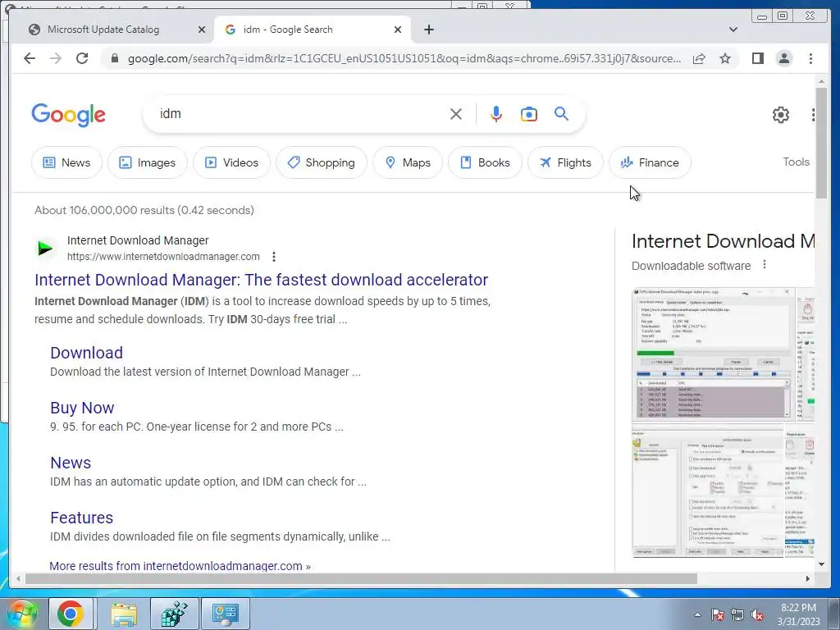840x630 pixels.
Task: Filter results by Images
Action: tap(148, 162)
